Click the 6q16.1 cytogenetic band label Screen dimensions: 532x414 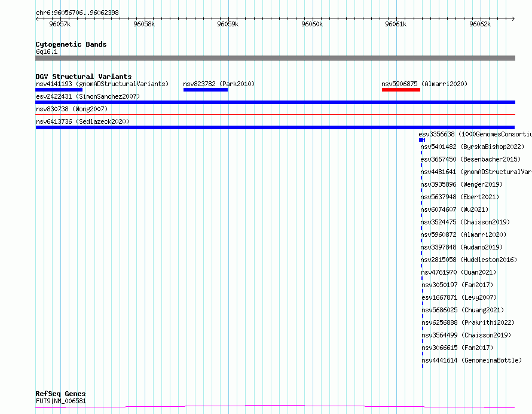pyautogui.click(x=47, y=51)
